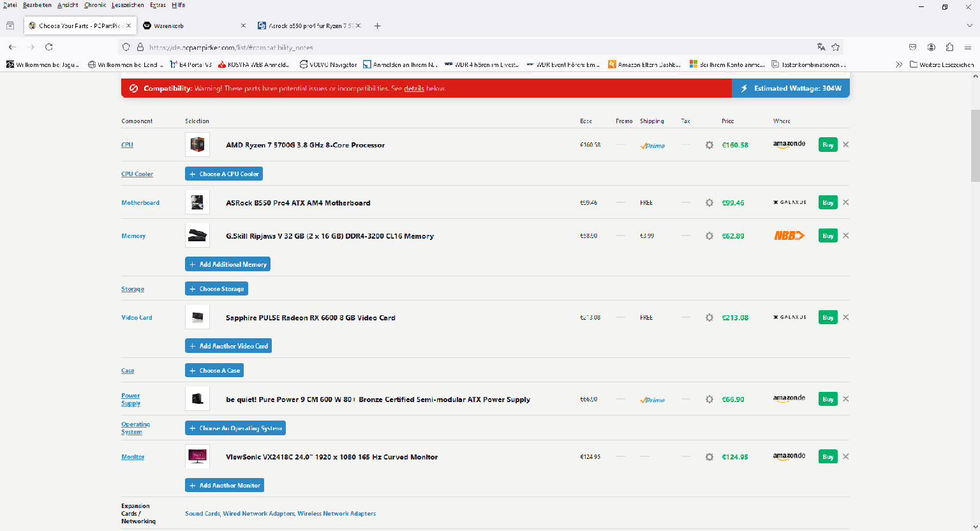The image size is (980, 531).
Task: Click the ASRock B550 Pro4 ATX AM4 Motherboard name
Action: click(x=298, y=203)
